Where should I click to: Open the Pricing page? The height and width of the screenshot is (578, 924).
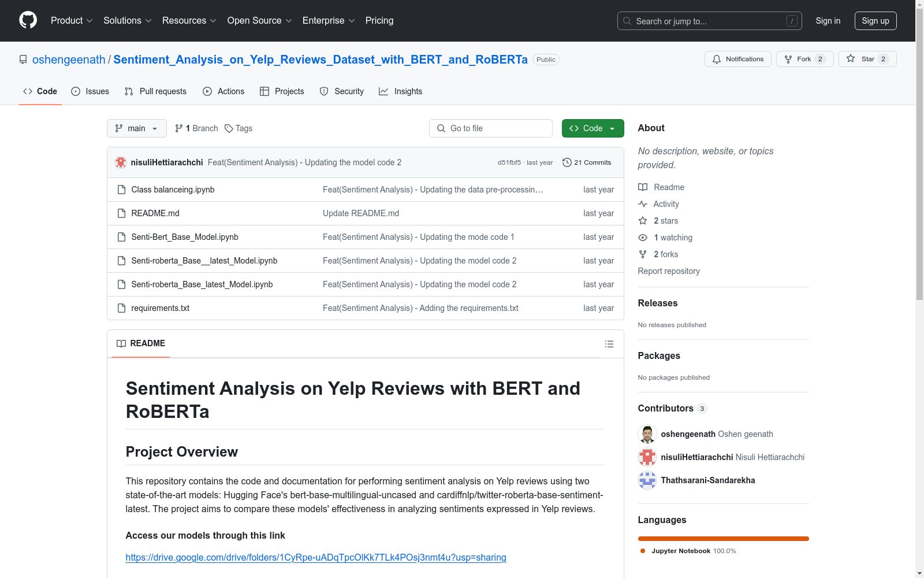tap(379, 21)
